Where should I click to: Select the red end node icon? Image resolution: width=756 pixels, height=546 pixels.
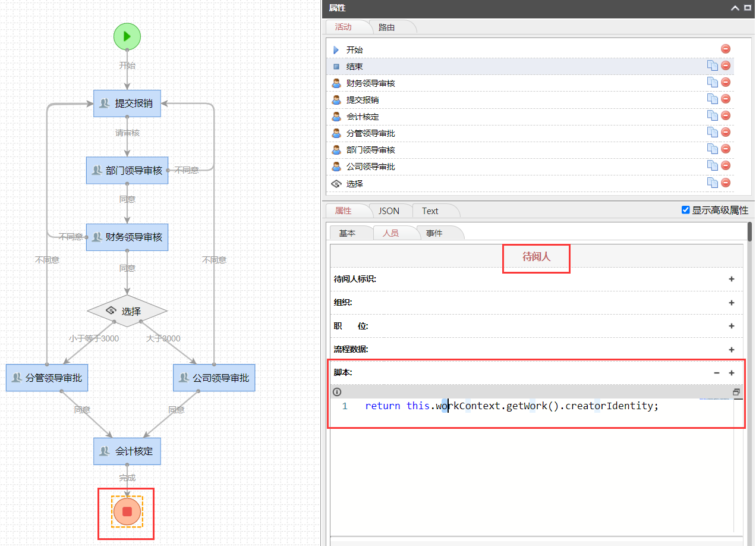[x=127, y=512]
